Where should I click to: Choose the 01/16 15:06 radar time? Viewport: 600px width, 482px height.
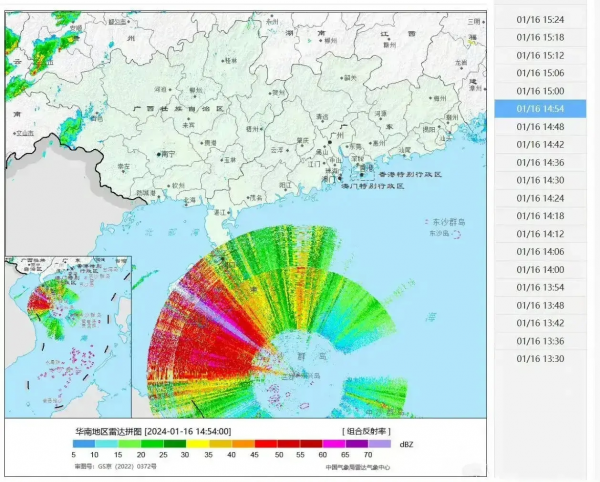click(x=540, y=73)
